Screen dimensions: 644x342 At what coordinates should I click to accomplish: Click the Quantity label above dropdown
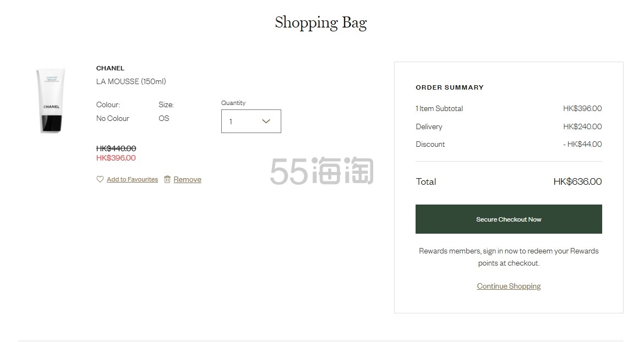point(233,103)
